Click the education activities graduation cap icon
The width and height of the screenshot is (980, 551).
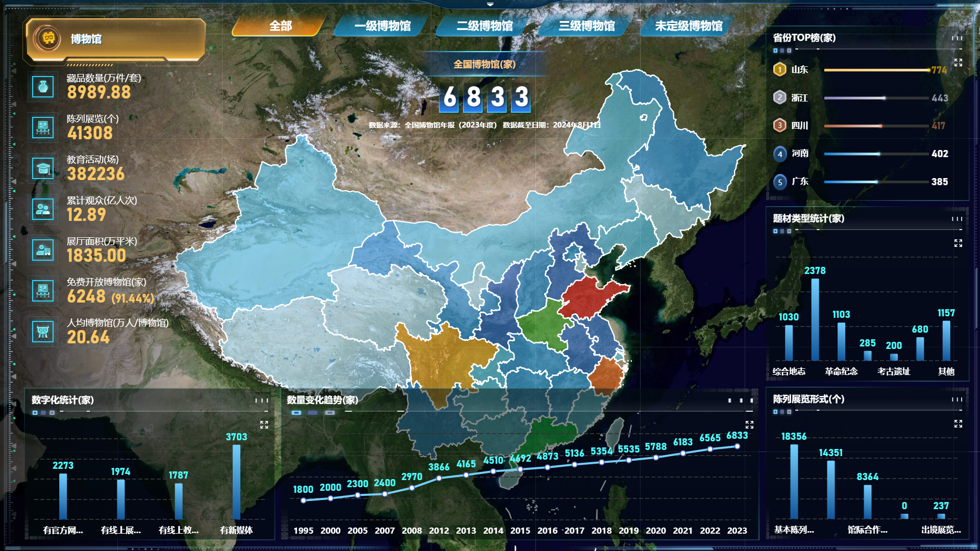43,168
